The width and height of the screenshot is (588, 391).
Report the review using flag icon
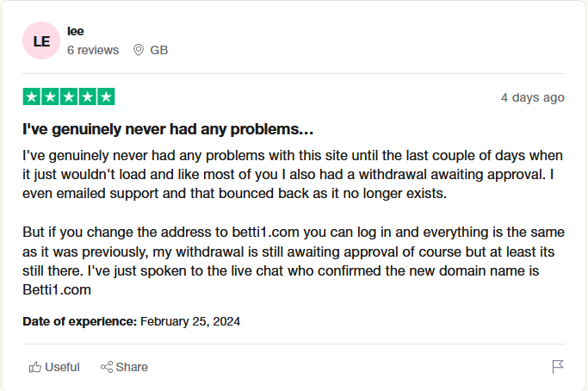(558, 367)
